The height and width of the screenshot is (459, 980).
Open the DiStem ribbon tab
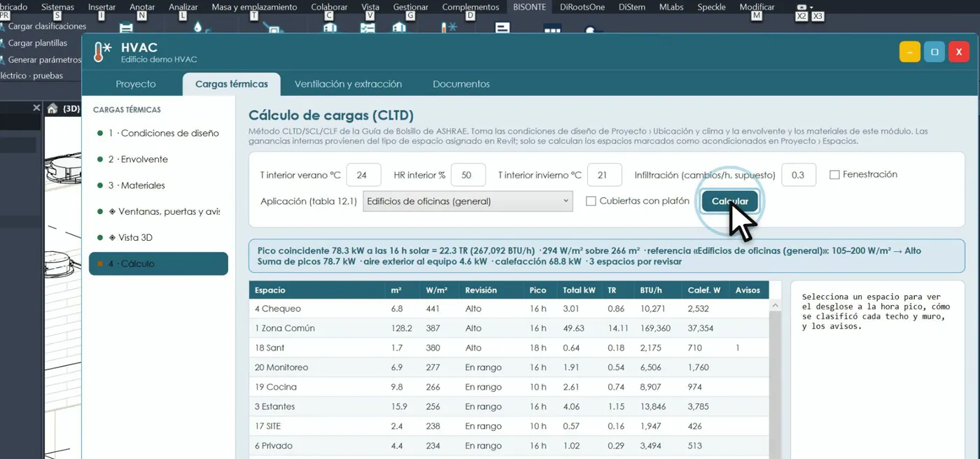click(632, 7)
